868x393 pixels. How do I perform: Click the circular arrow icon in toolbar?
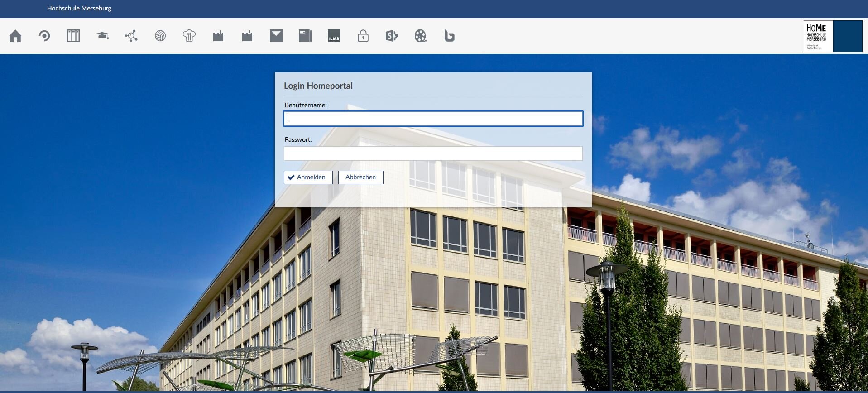click(x=44, y=36)
